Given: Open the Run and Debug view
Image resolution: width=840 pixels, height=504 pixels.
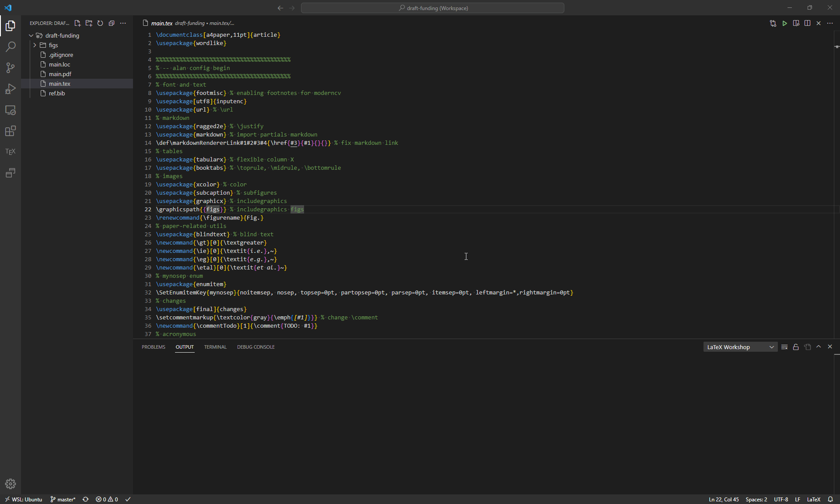Looking at the screenshot, I should click(10, 89).
